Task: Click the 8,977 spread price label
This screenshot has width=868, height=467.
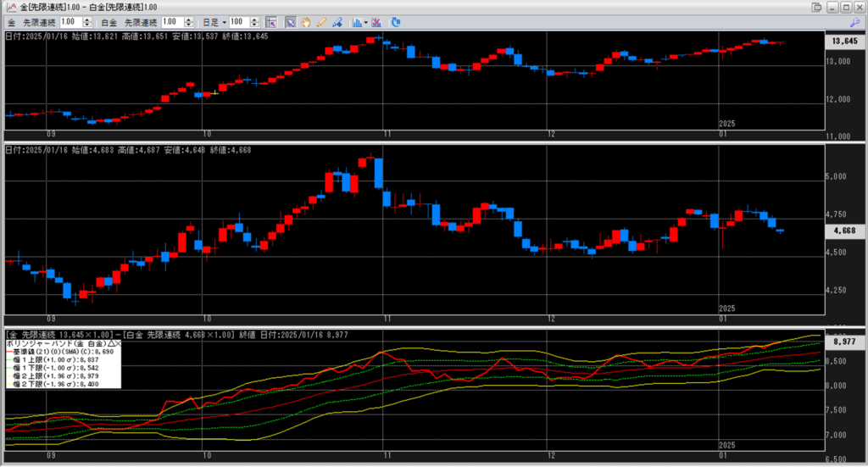Action: (843, 342)
